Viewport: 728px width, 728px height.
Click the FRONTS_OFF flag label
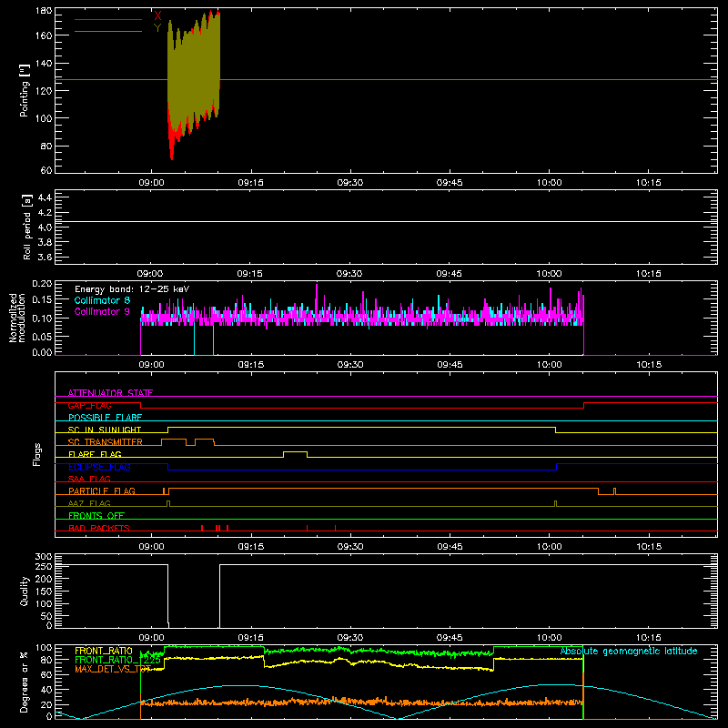point(96,516)
